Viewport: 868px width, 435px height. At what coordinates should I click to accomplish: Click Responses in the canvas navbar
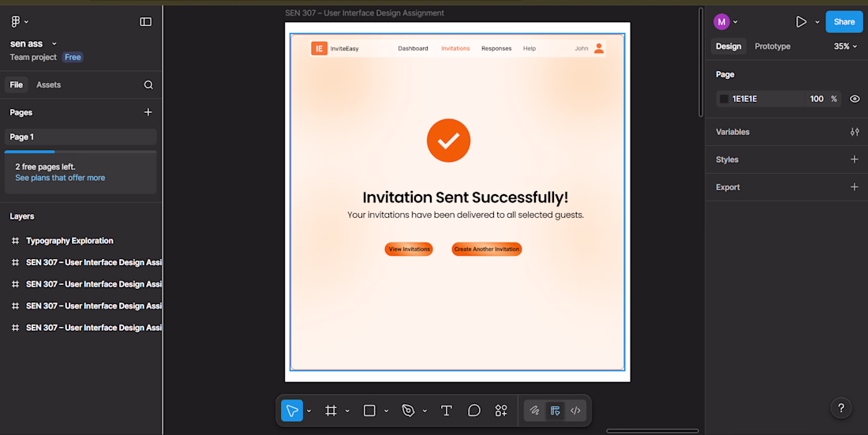click(x=496, y=49)
